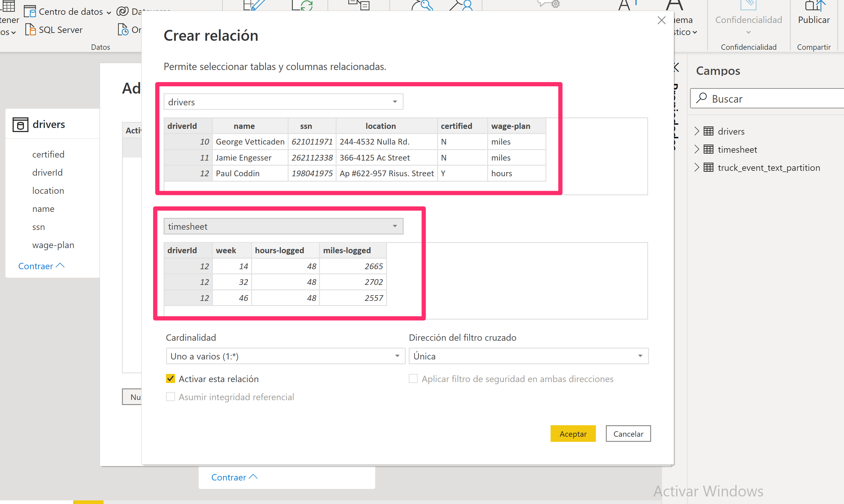Click the Centro de datos icon

pos(30,11)
